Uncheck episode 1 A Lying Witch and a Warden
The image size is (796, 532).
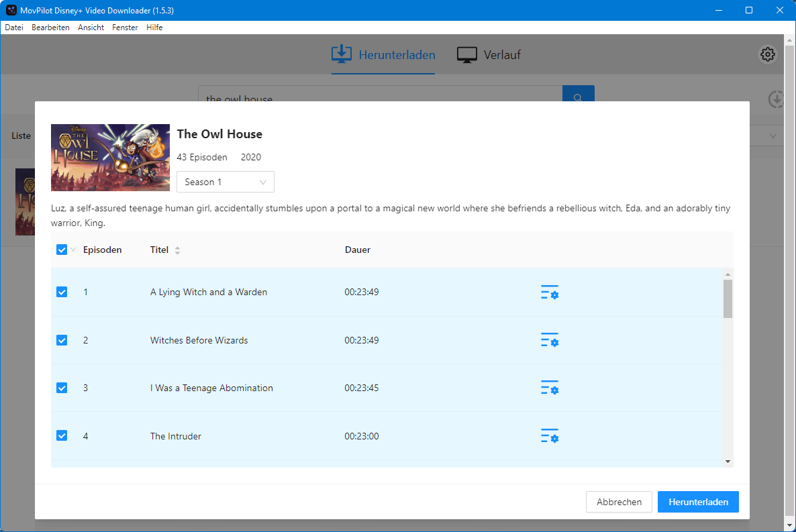click(x=62, y=292)
